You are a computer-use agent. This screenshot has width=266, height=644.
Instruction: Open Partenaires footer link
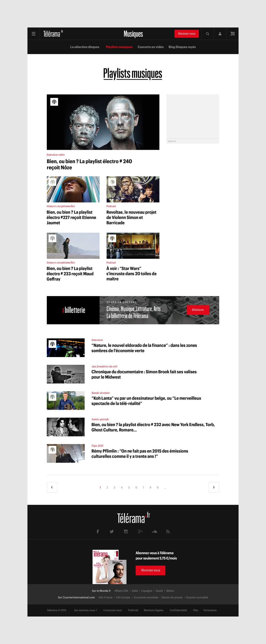point(210,610)
